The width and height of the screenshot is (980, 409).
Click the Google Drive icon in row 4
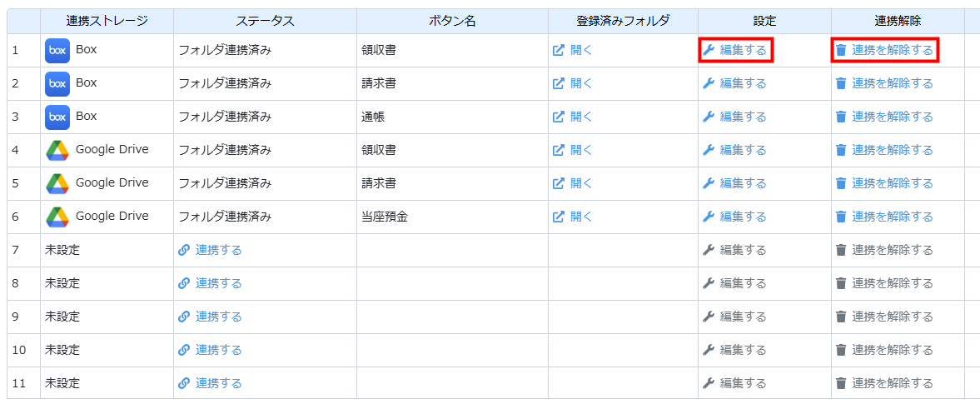pos(57,151)
